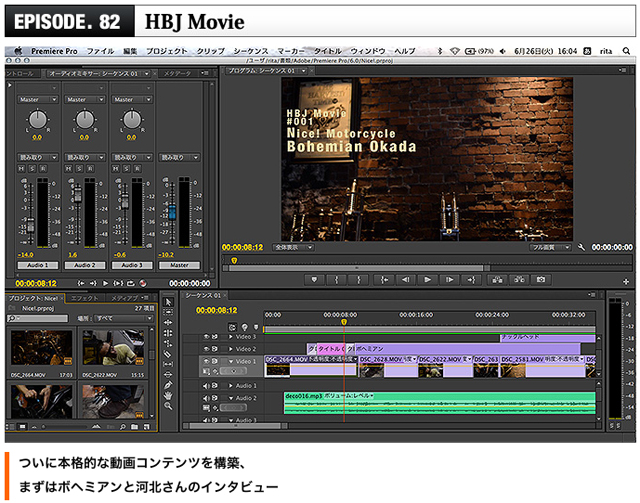Screen dimensions: 640x503
Task: Select the Selection arrow tool
Action: 168,302
